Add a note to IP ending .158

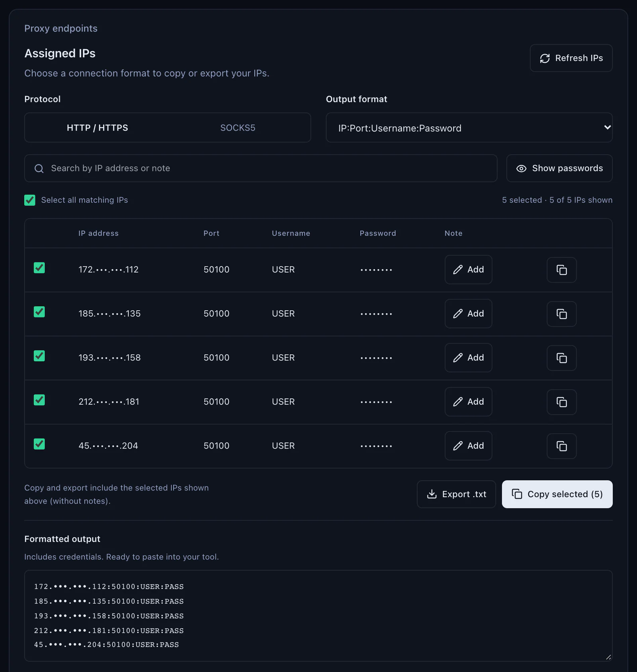tap(468, 358)
